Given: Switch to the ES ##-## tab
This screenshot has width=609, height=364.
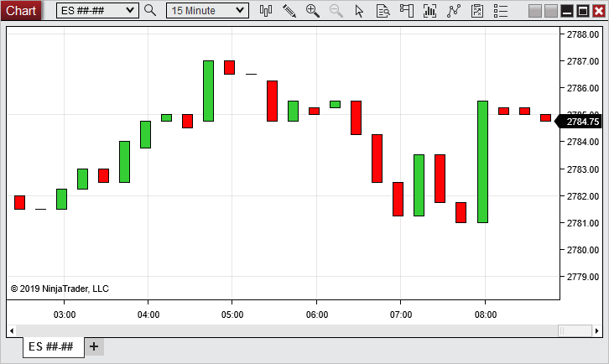Looking at the screenshot, I should click(x=51, y=346).
